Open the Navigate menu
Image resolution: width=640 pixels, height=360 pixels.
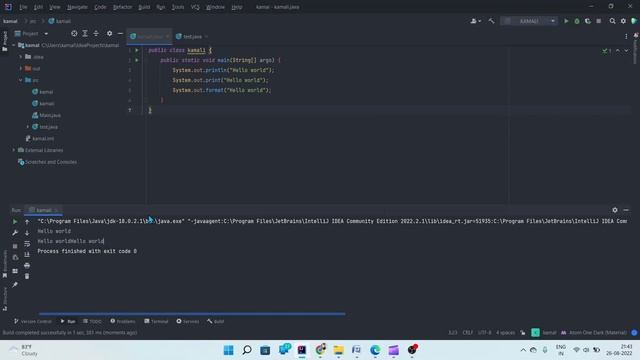click(77, 7)
